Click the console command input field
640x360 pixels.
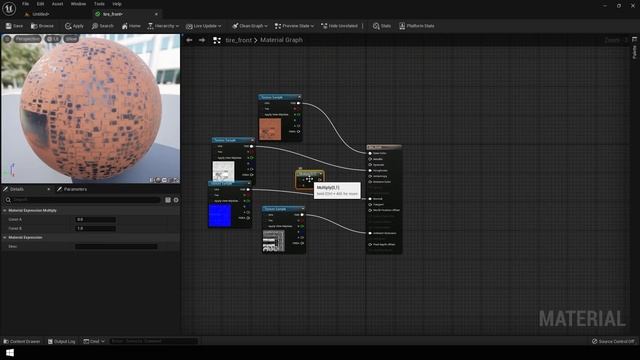(153, 341)
